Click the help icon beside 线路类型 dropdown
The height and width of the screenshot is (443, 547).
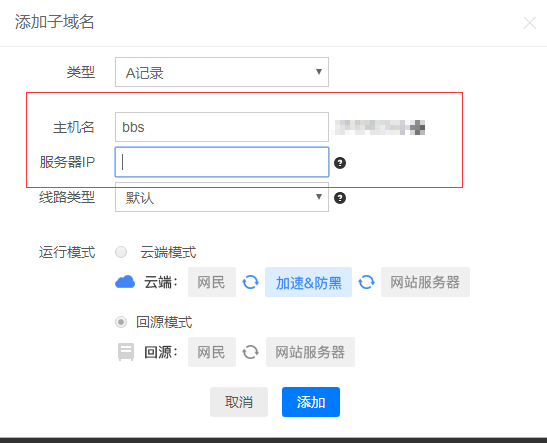point(340,198)
